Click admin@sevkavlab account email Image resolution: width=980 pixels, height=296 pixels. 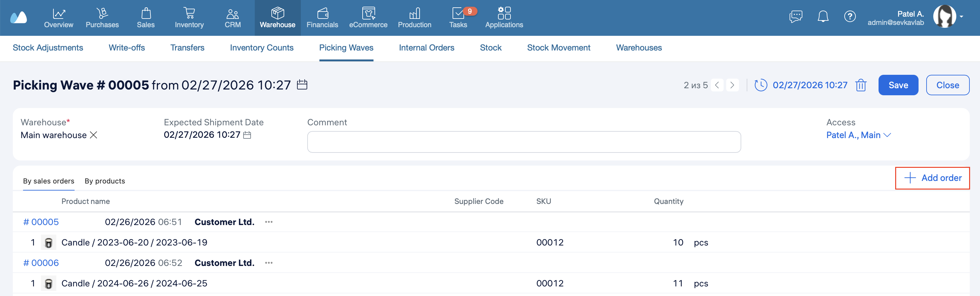pos(896,22)
